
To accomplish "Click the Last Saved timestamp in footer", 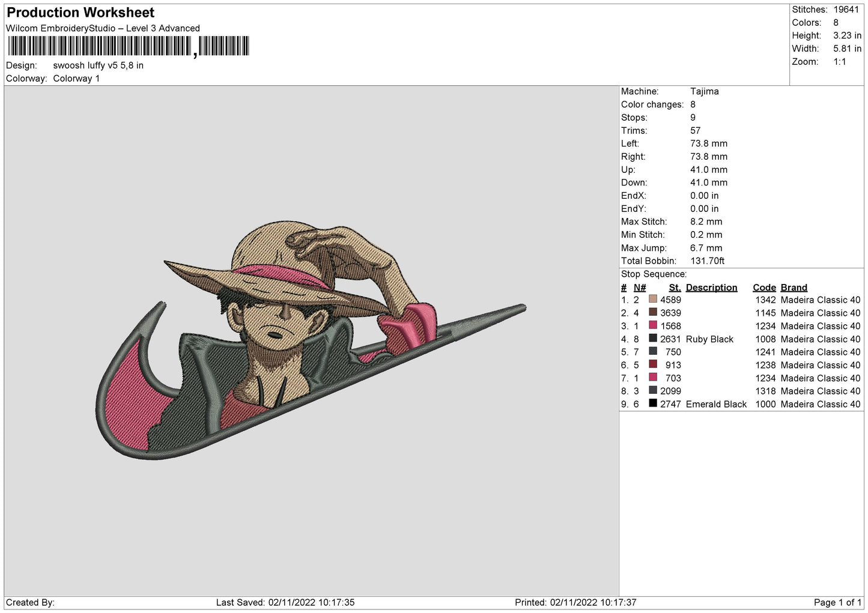I will point(285,602).
